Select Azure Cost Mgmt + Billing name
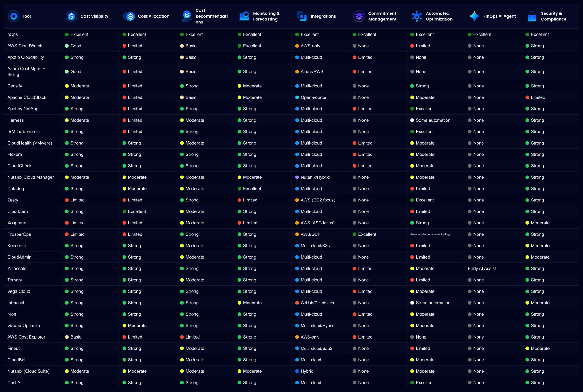583x392 pixels. (26, 71)
